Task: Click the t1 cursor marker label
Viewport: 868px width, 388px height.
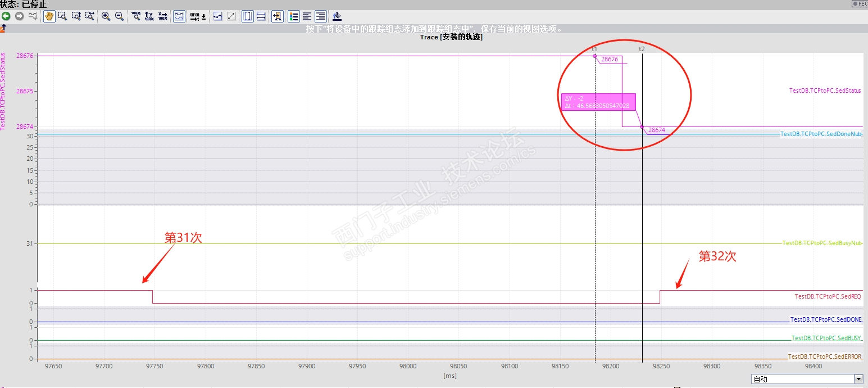Action: coord(594,49)
